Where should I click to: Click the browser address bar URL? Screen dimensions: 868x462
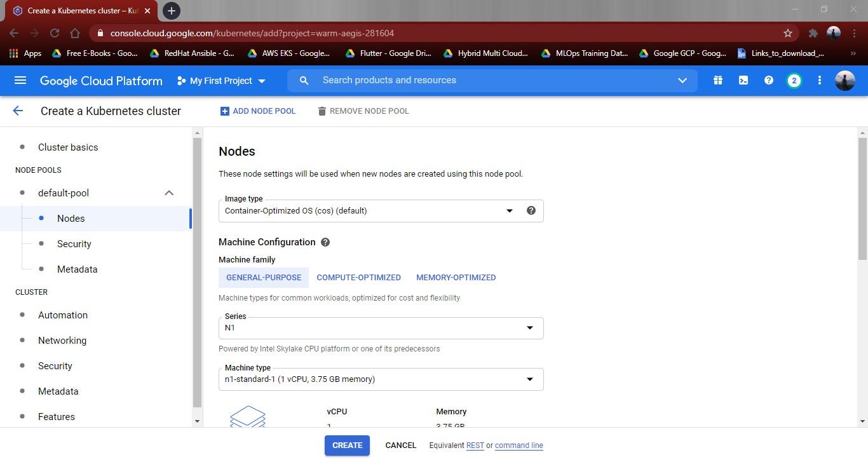click(x=252, y=33)
